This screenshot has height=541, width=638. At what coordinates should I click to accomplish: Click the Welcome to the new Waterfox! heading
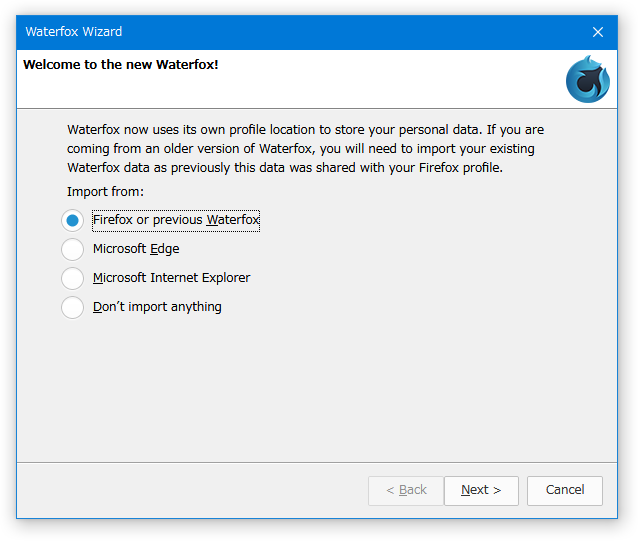point(121,65)
